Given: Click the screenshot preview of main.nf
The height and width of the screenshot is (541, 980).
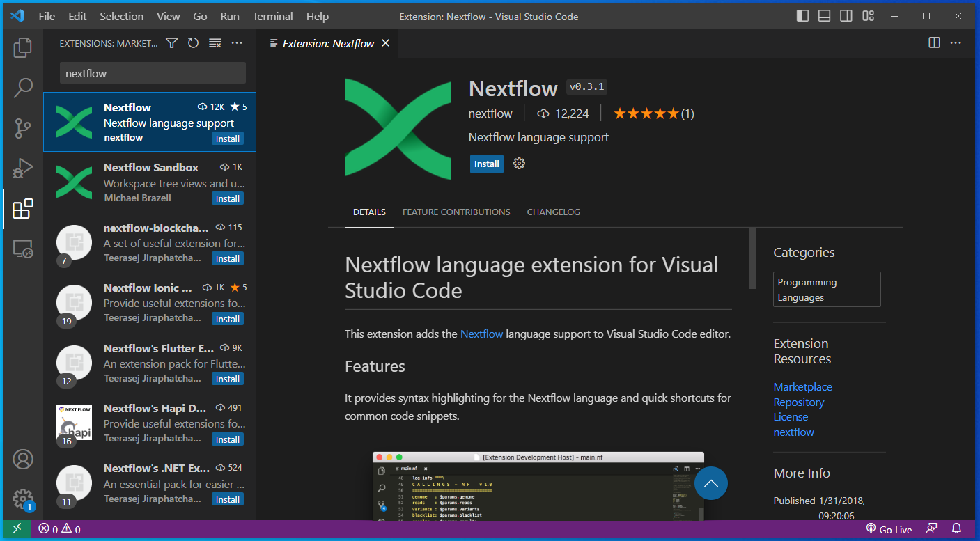Looking at the screenshot, I should [x=538, y=485].
